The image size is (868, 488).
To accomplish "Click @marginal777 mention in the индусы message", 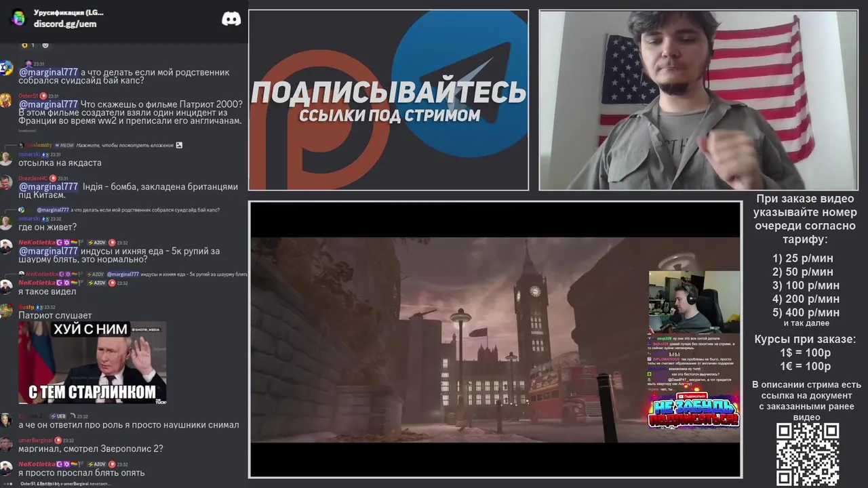I will click(48, 251).
